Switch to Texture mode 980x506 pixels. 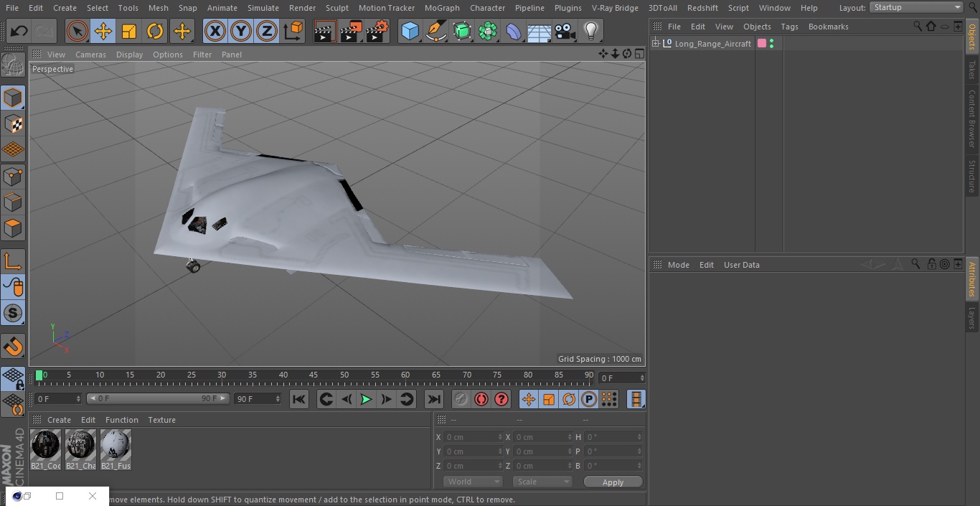(13, 123)
